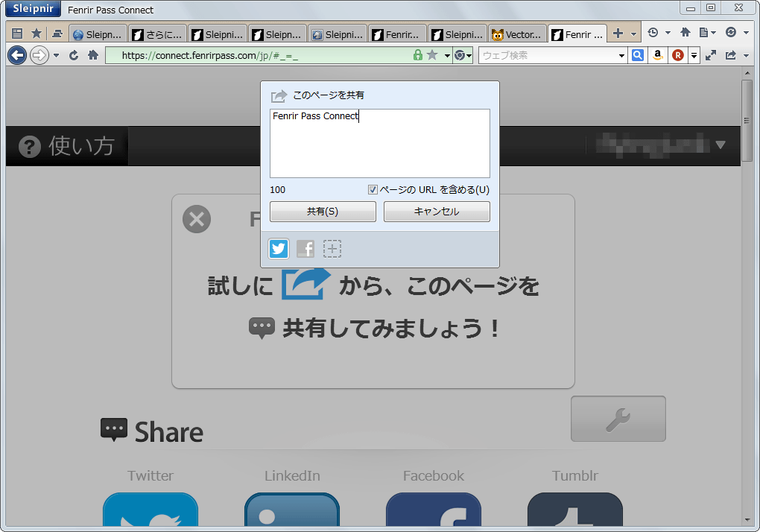Click the キャンセル button
The image size is (760, 532).
click(x=437, y=212)
